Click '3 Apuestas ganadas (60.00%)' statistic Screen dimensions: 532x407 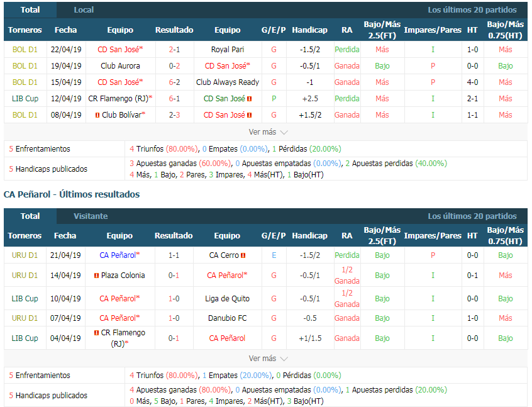180,164
